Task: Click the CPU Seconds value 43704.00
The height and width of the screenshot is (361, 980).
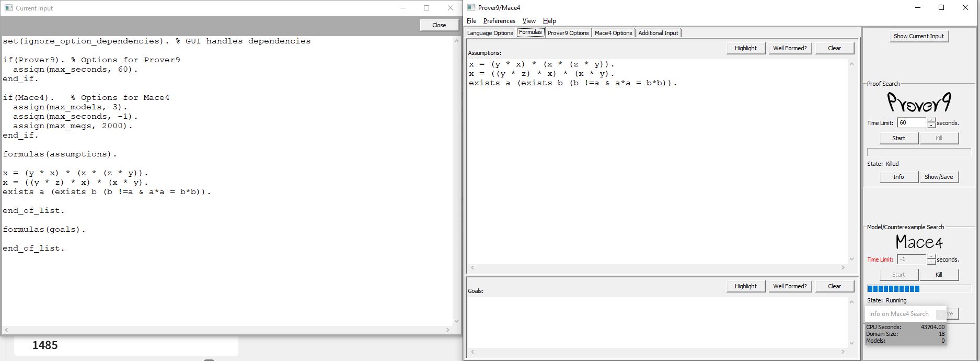Action: [932, 327]
